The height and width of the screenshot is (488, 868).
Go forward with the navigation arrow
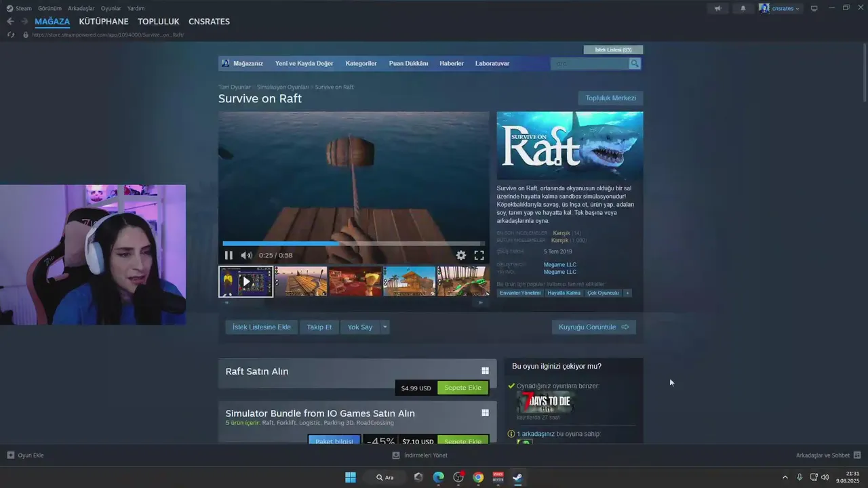tap(24, 22)
